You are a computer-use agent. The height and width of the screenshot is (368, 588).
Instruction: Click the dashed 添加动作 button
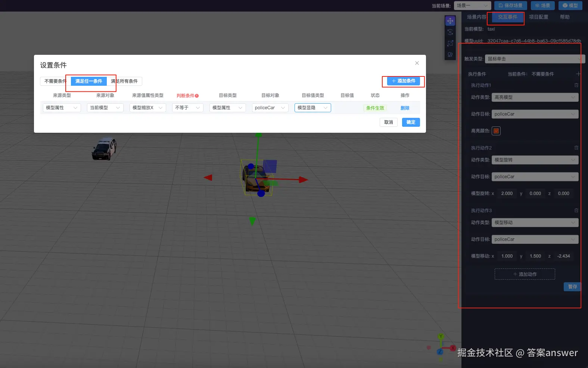coord(525,274)
